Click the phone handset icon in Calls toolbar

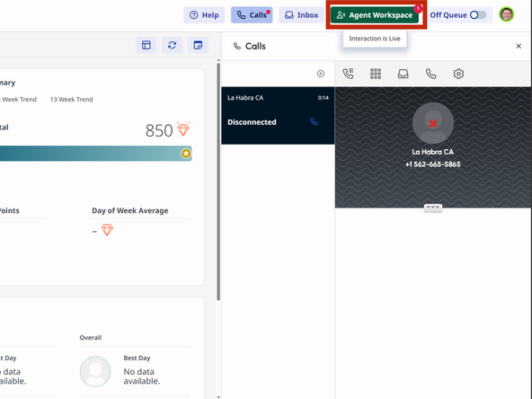click(430, 74)
